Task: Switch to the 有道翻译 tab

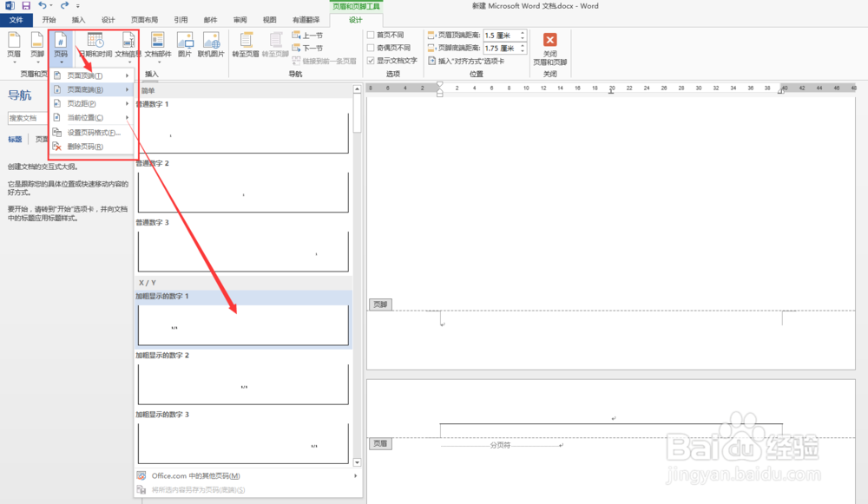Action: [x=306, y=20]
